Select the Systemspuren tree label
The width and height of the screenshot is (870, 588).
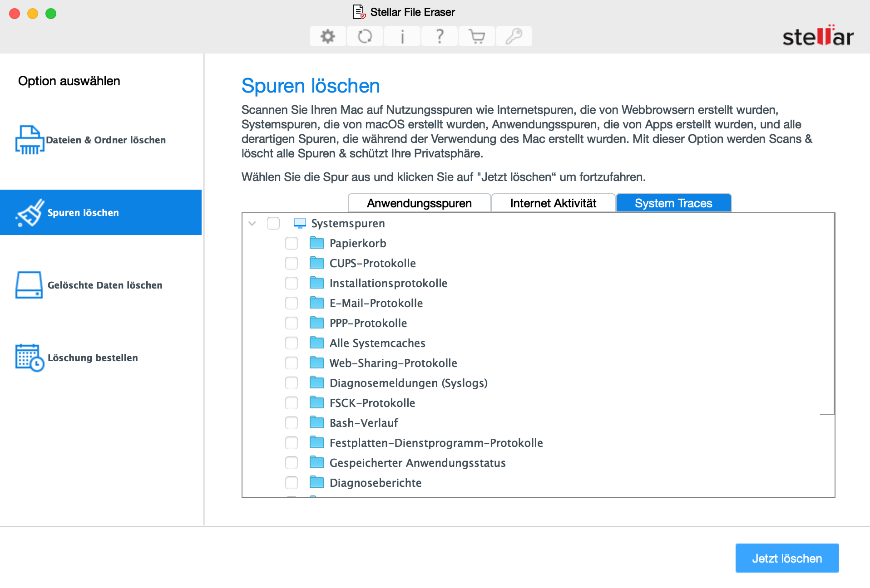348,223
